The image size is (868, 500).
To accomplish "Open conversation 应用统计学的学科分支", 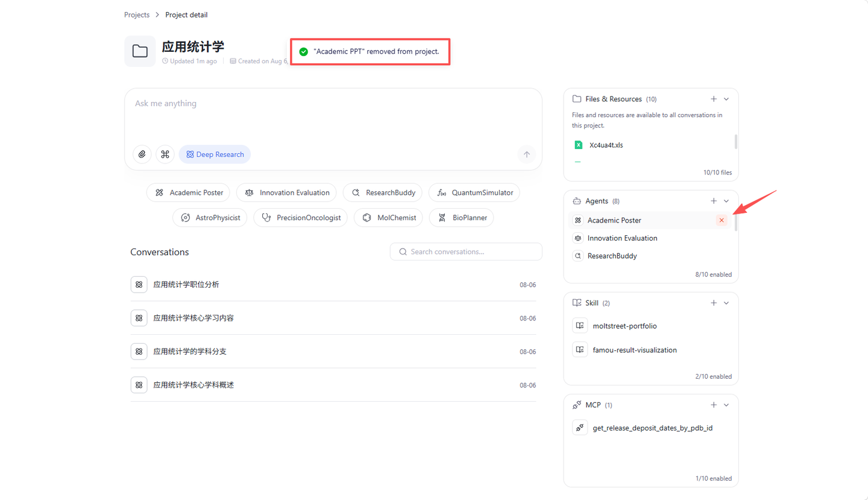I will [333, 352].
